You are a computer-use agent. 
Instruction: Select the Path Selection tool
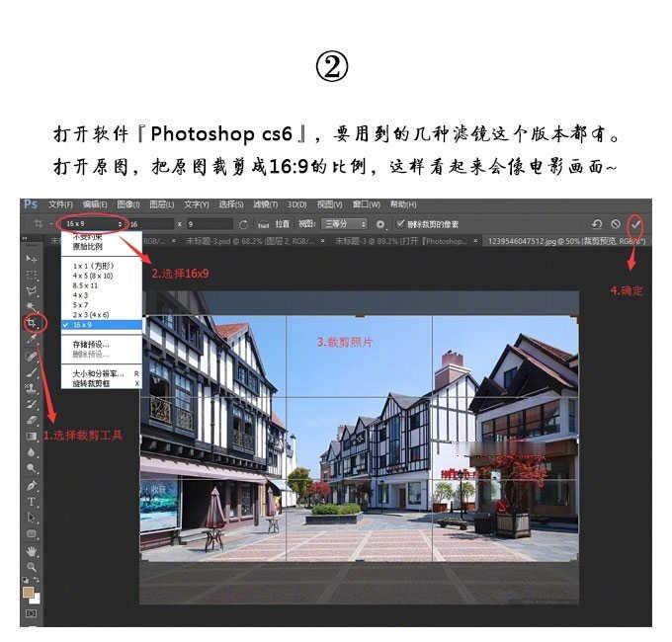click(x=31, y=518)
